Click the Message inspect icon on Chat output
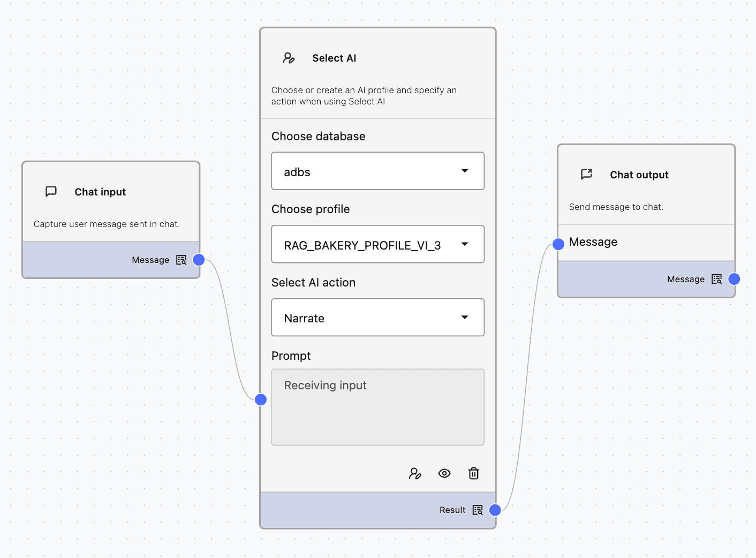756x558 pixels. coord(716,279)
